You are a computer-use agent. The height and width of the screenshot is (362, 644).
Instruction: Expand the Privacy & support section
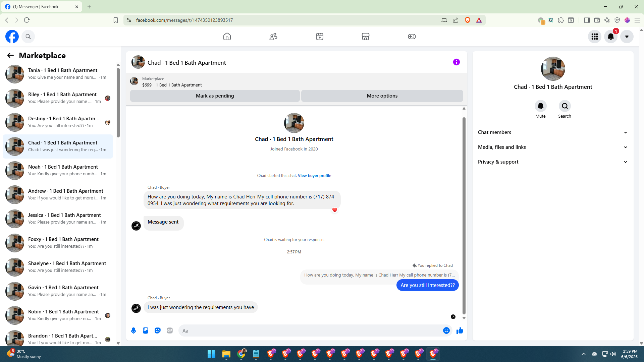click(553, 162)
